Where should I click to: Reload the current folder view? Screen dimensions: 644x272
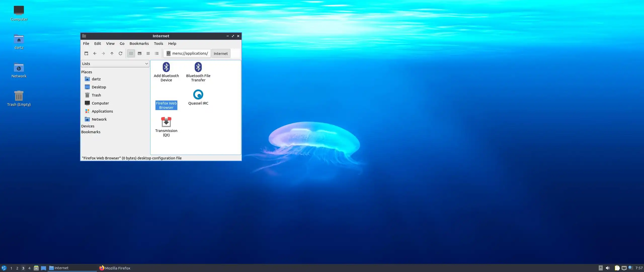pyautogui.click(x=120, y=53)
